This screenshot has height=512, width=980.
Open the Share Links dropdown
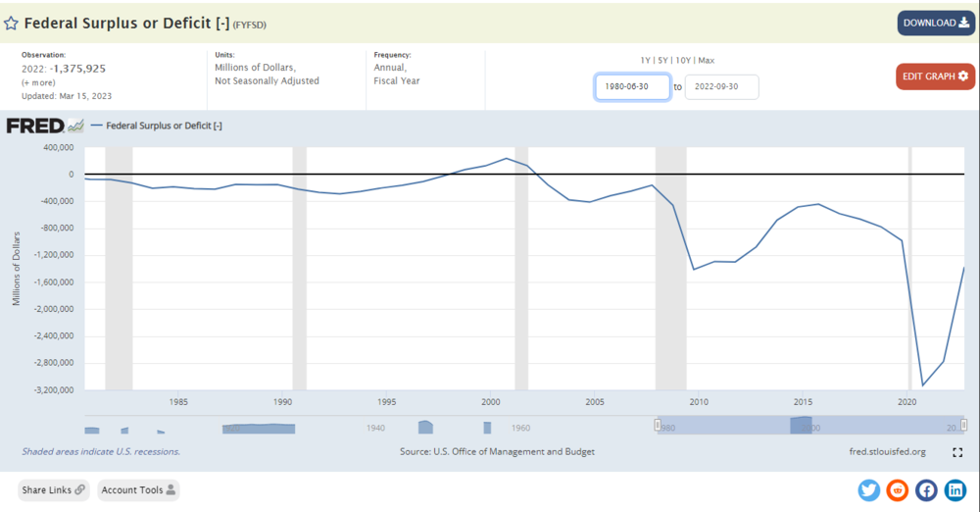pyautogui.click(x=53, y=490)
